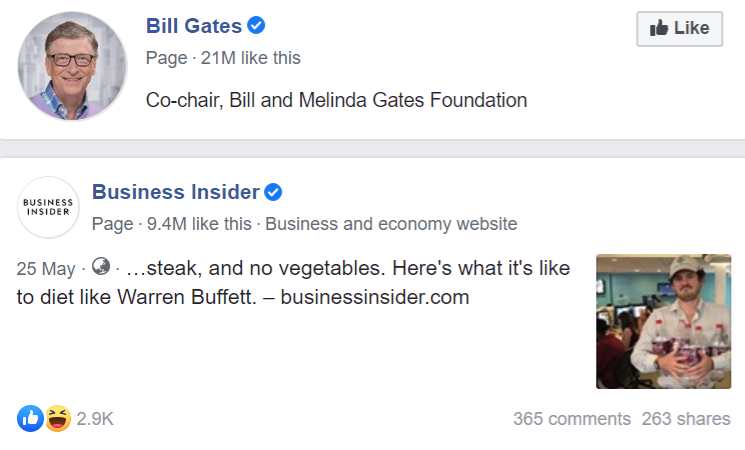Click 'Business and economy website' category text
745x450 pixels.
(x=391, y=223)
